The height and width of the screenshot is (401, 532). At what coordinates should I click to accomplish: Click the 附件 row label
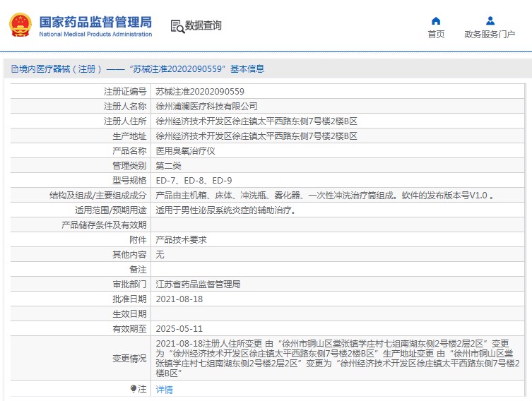click(138, 240)
